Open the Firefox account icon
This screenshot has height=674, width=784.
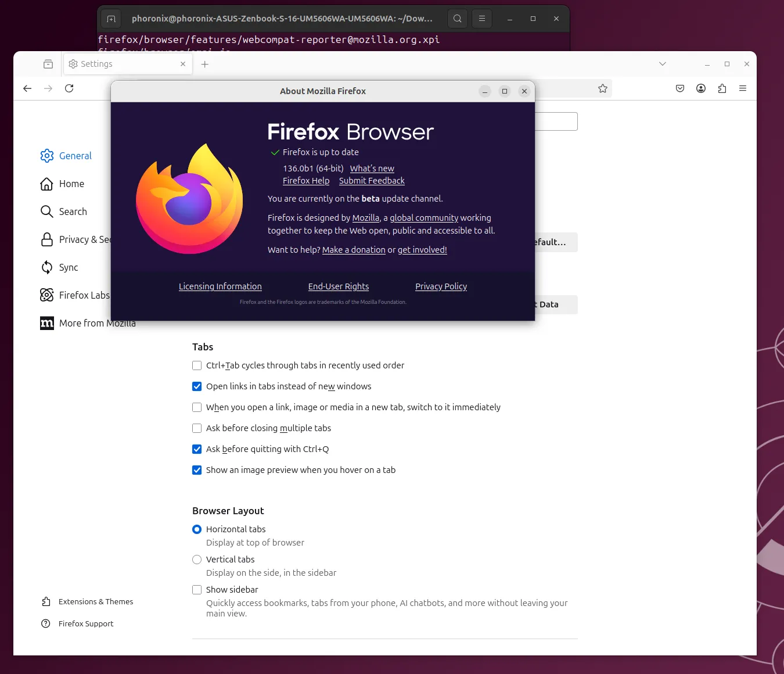point(701,88)
